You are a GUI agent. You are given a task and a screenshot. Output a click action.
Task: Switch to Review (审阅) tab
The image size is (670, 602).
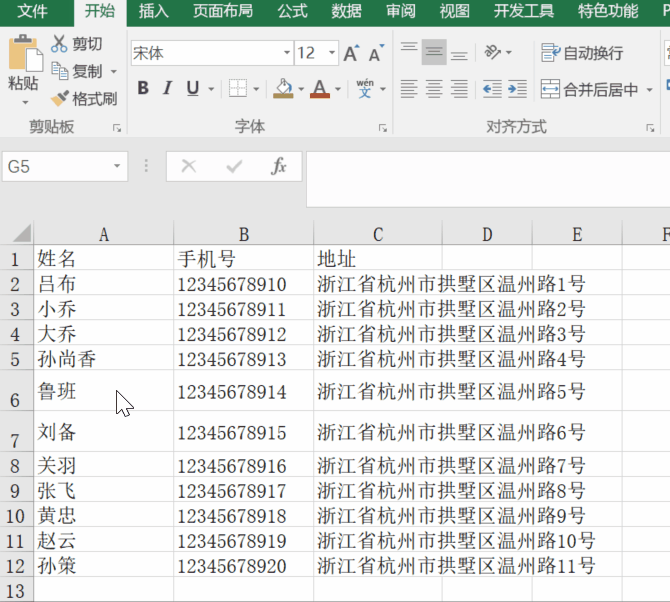pos(401,11)
